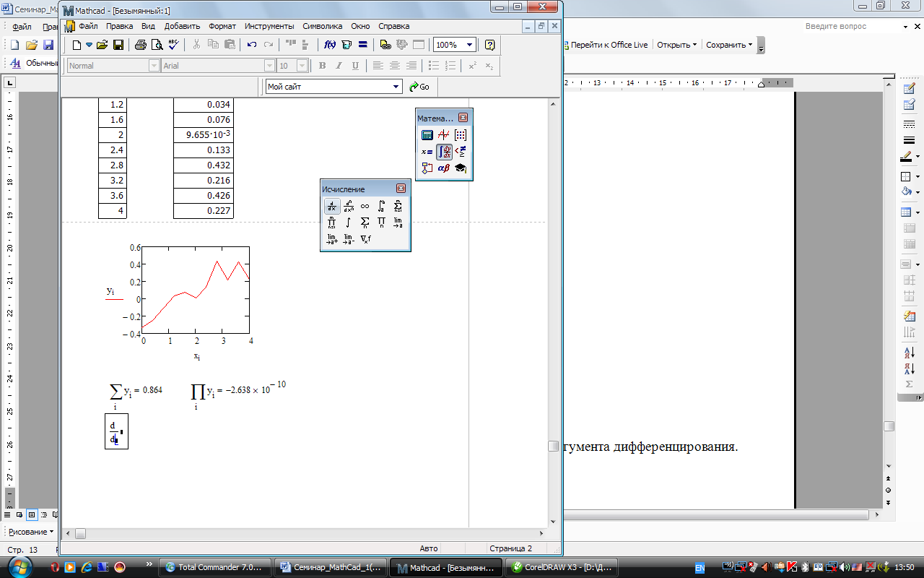Insert range variable summation over n
The image size is (924, 578).
click(x=365, y=223)
